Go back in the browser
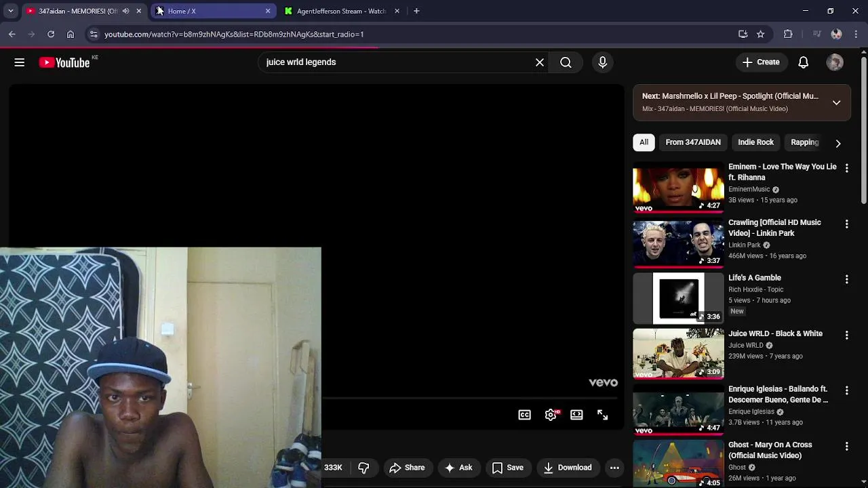The image size is (868, 488). (12, 34)
